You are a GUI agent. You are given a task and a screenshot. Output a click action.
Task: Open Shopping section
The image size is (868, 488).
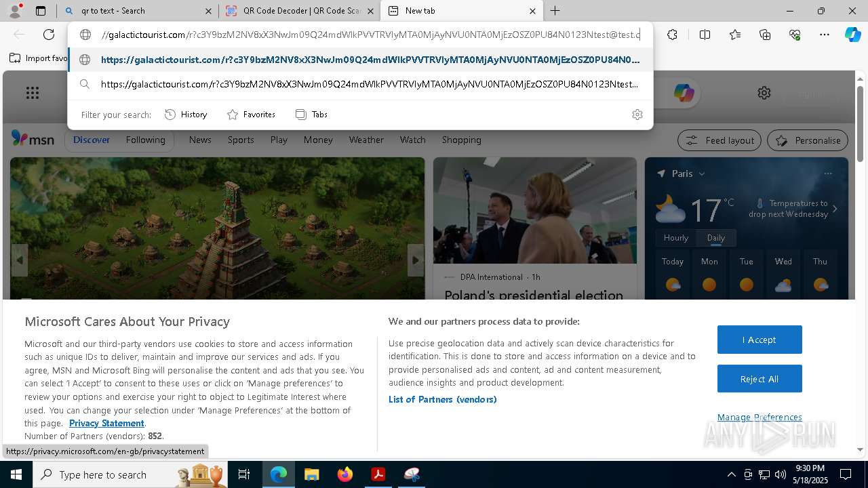pos(462,140)
